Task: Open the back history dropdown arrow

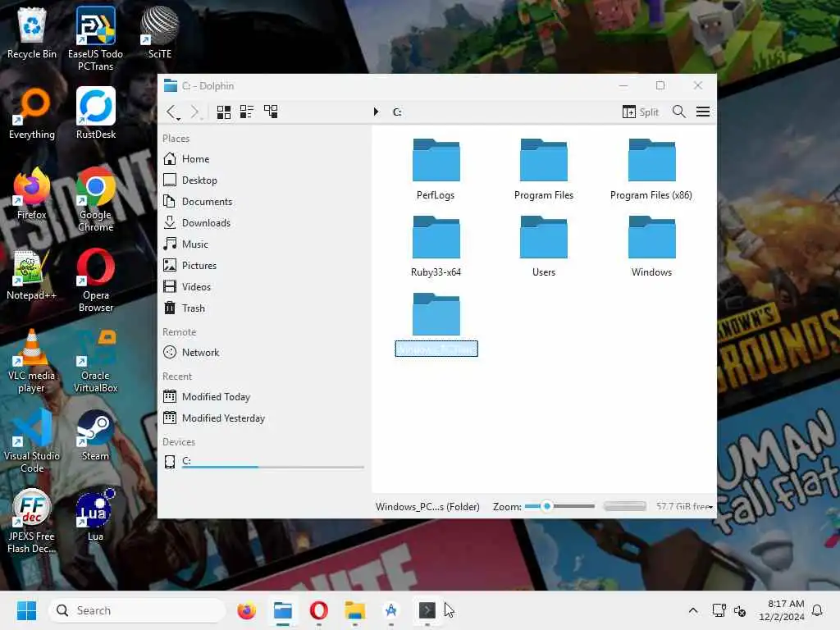Action: pyautogui.click(x=178, y=118)
